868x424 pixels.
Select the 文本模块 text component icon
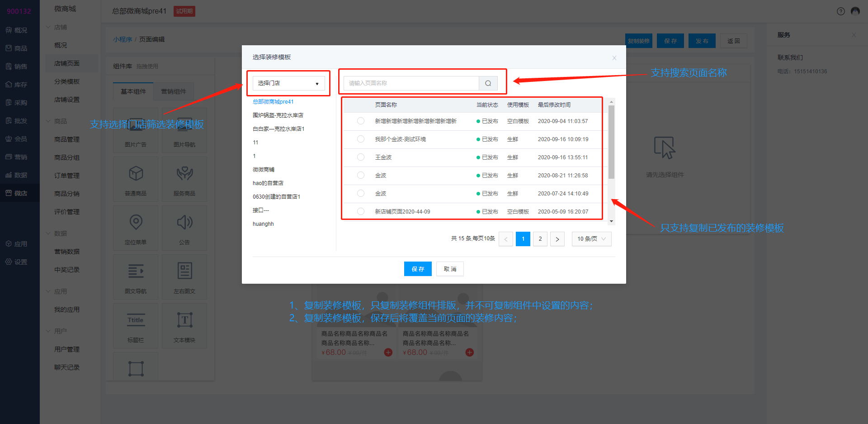tap(184, 320)
